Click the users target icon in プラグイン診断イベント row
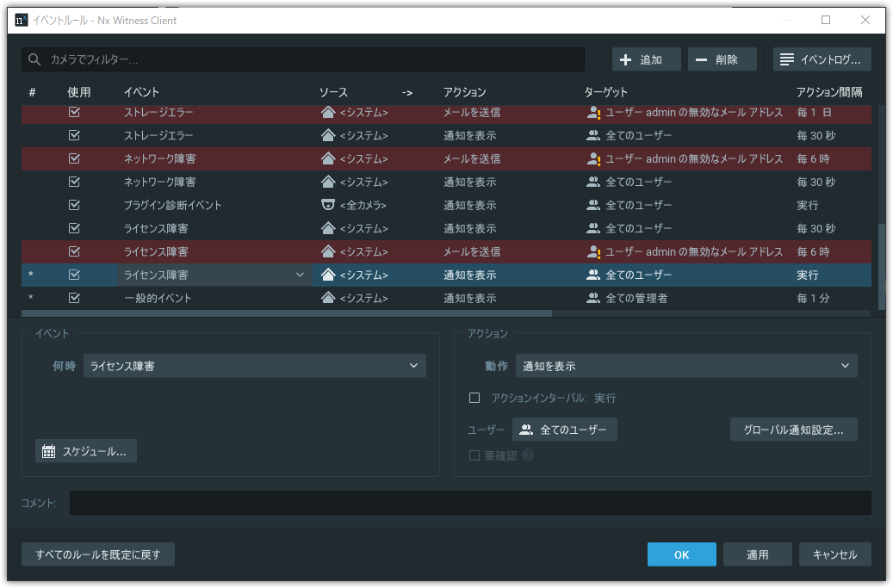Image resolution: width=893 pixels, height=588 pixels. (x=593, y=205)
